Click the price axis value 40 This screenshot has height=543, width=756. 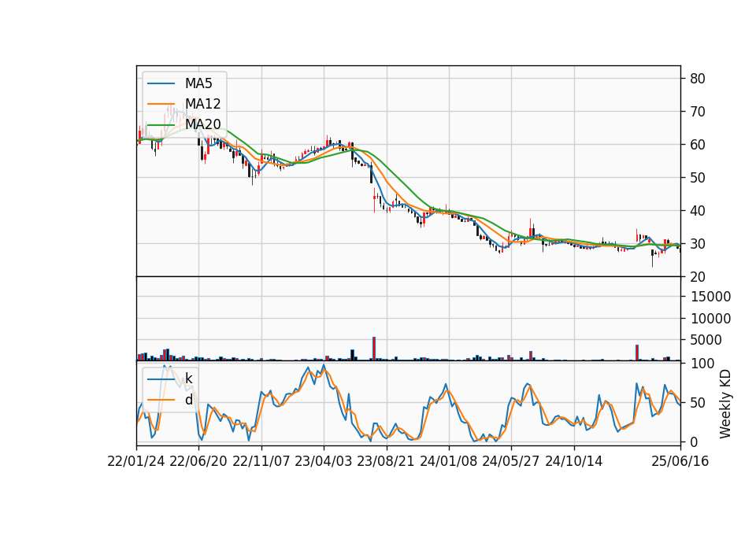697,211
